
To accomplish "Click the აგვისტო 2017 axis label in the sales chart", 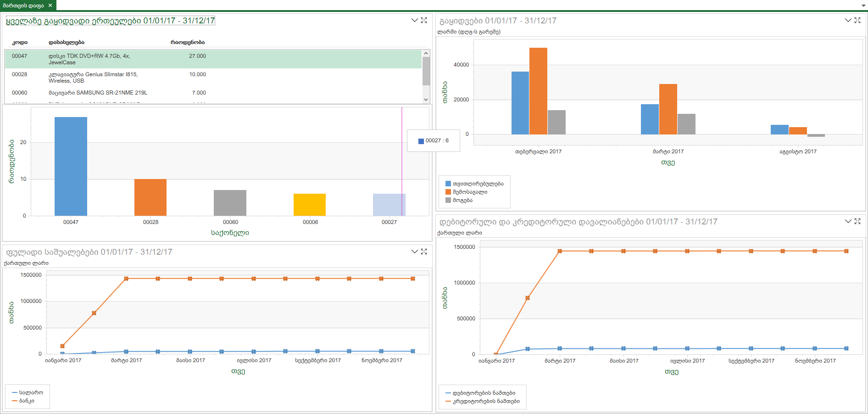I will point(798,151).
